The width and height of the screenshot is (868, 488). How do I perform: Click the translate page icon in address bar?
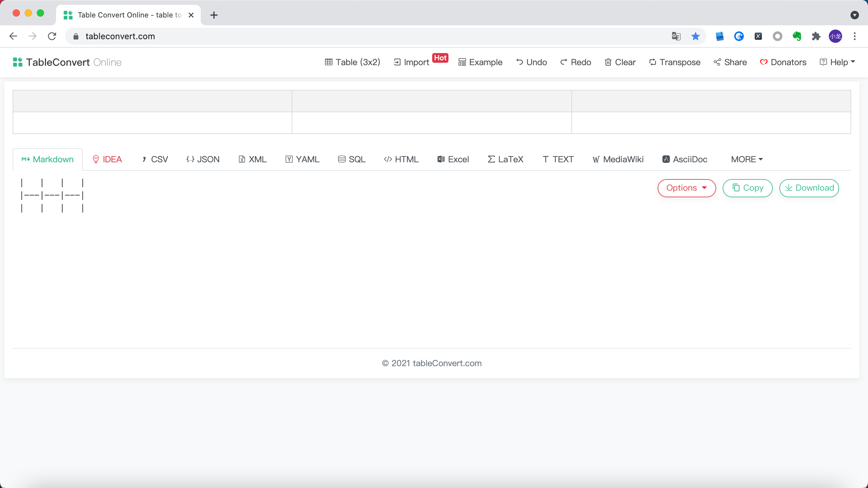[676, 36]
